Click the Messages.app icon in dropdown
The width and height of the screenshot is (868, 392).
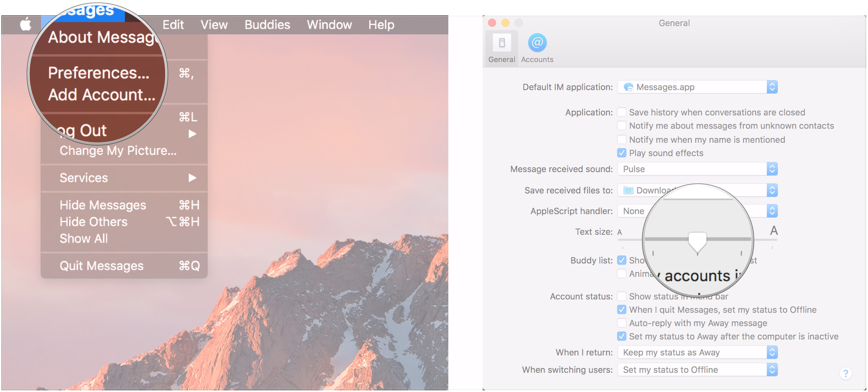click(629, 87)
